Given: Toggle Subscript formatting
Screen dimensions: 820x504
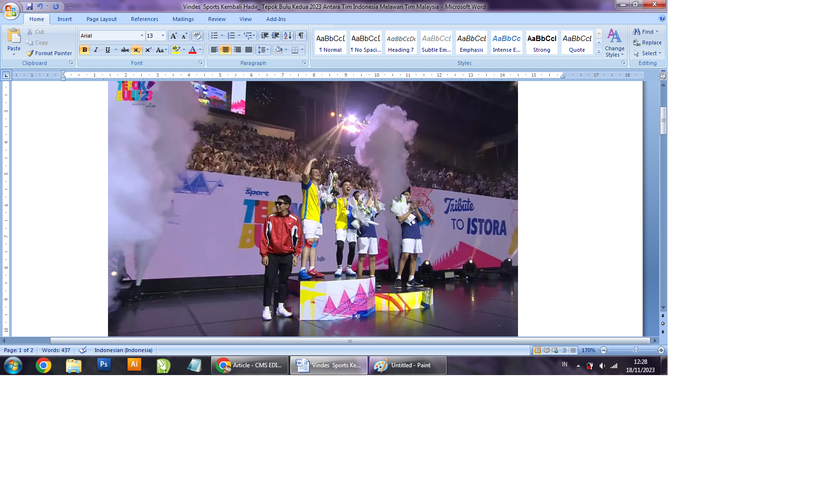Looking at the screenshot, I should (137, 50).
